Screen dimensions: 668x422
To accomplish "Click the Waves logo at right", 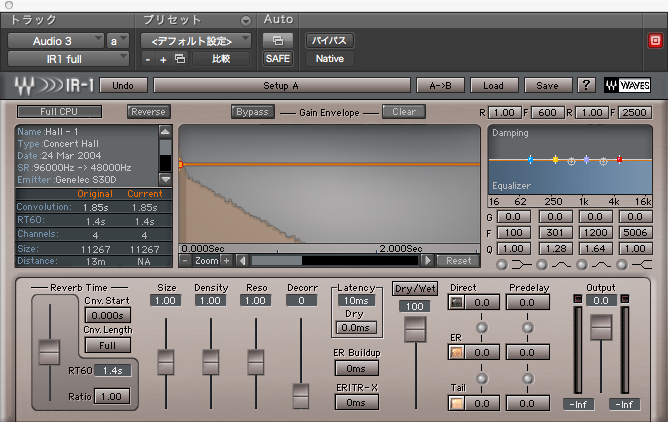I will (x=627, y=85).
